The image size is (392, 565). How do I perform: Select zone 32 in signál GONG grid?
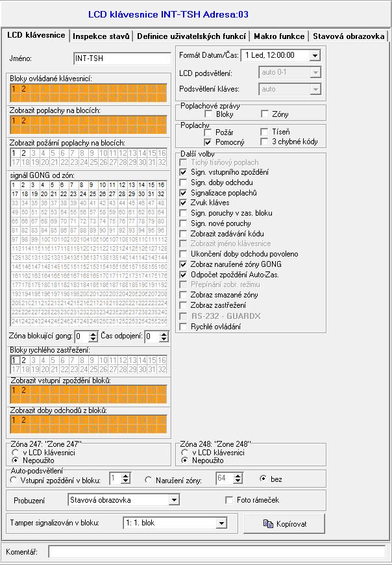pyautogui.click(x=162, y=194)
